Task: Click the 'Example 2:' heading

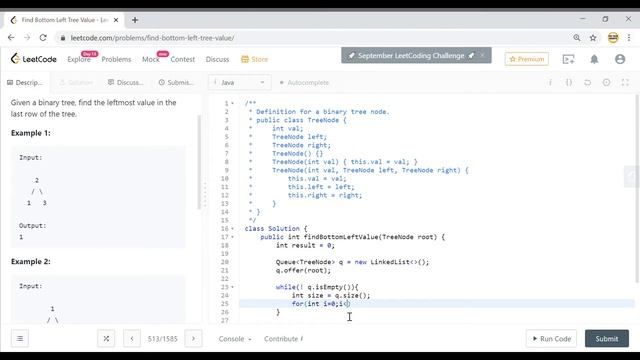Action: (x=31, y=262)
